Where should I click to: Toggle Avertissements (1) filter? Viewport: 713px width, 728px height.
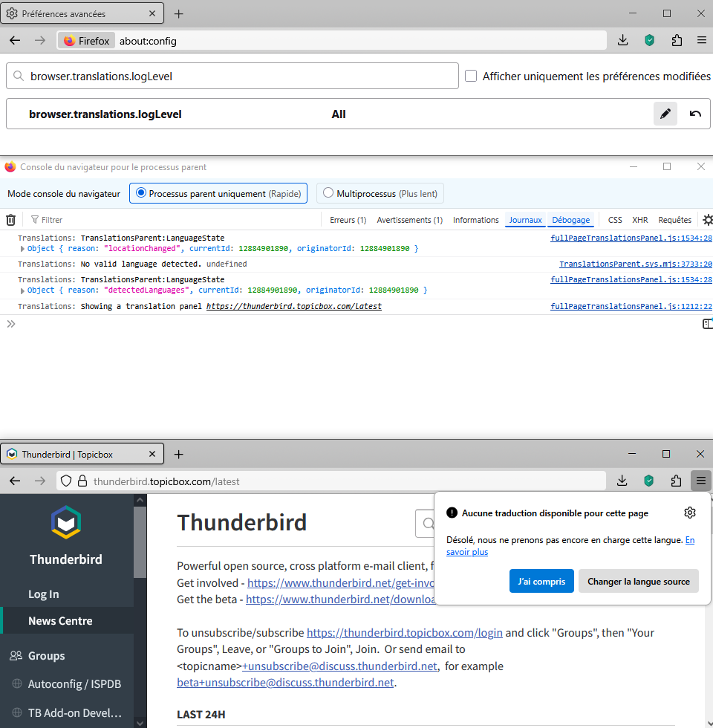(x=409, y=220)
